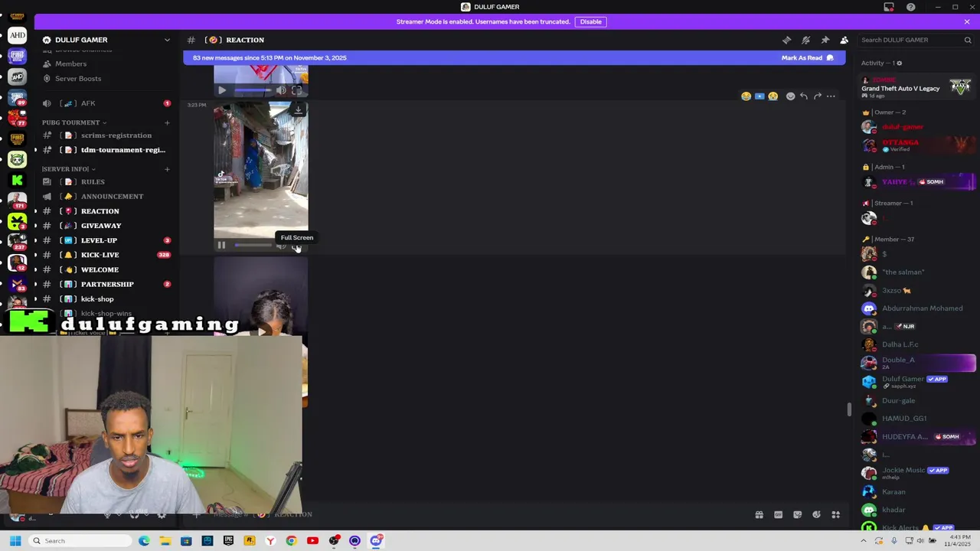980x551 pixels.
Task: Click the Search DULUF GAMER field
Action: (x=916, y=40)
